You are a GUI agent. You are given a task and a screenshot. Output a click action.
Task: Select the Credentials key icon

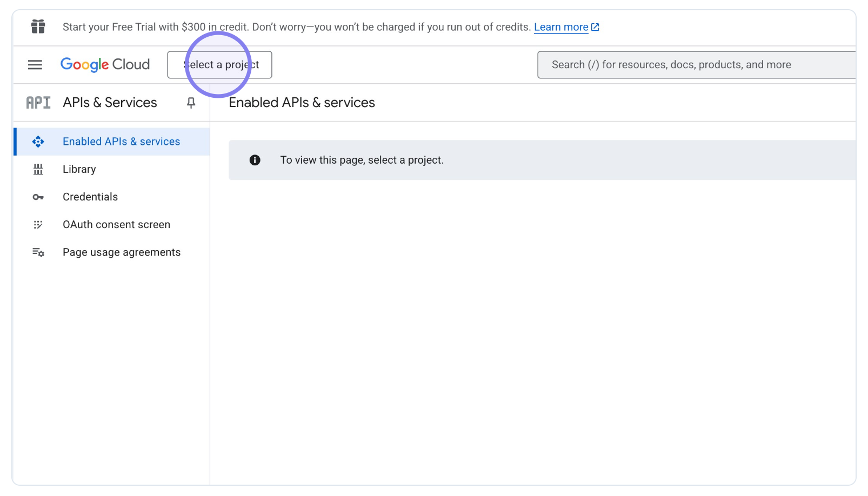pyautogui.click(x=38, y=197)
